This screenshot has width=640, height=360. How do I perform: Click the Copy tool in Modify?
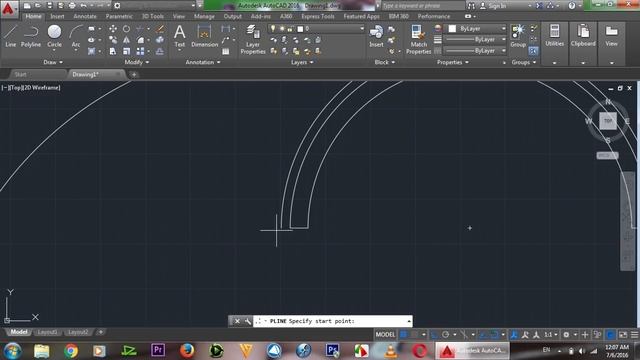coord(113,40)
